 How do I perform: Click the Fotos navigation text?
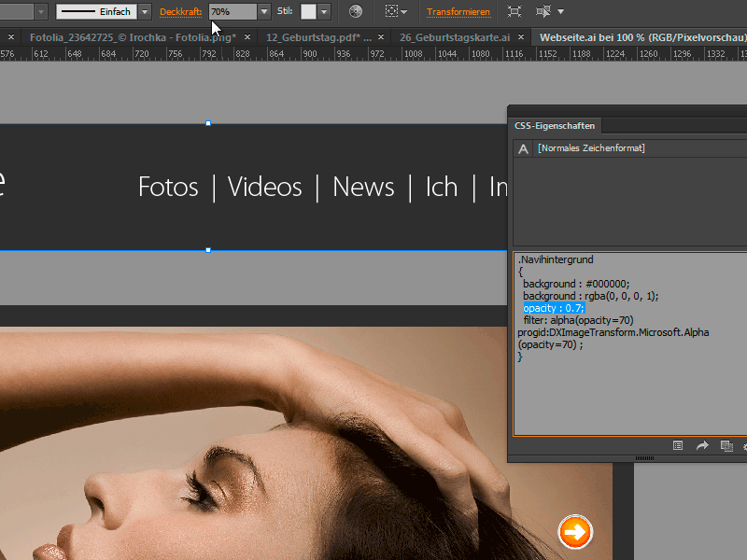click(168, 187)
